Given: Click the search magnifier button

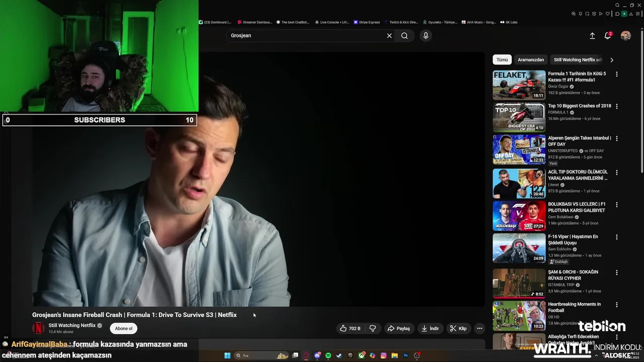Looking at the screenshot, I should 405,36.
